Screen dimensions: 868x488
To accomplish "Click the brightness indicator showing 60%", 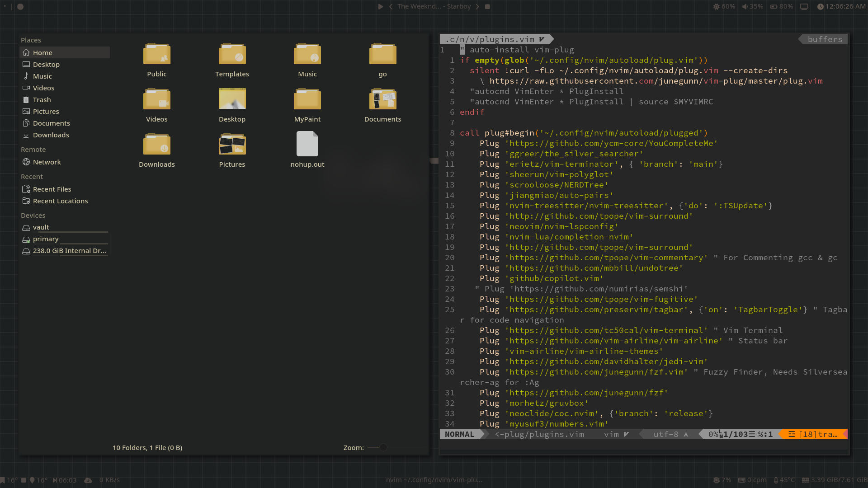I will pos(724,7).
